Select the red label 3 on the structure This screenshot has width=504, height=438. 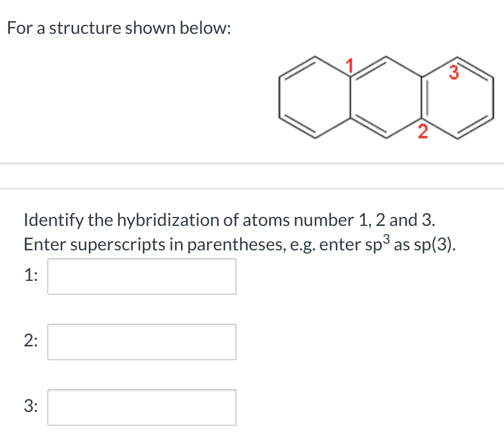(x=455, y=72)
